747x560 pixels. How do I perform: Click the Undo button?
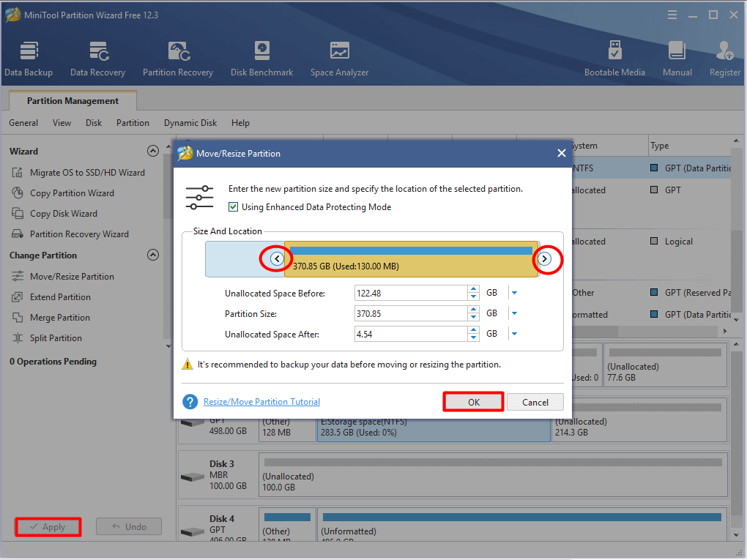pos(129,526)
